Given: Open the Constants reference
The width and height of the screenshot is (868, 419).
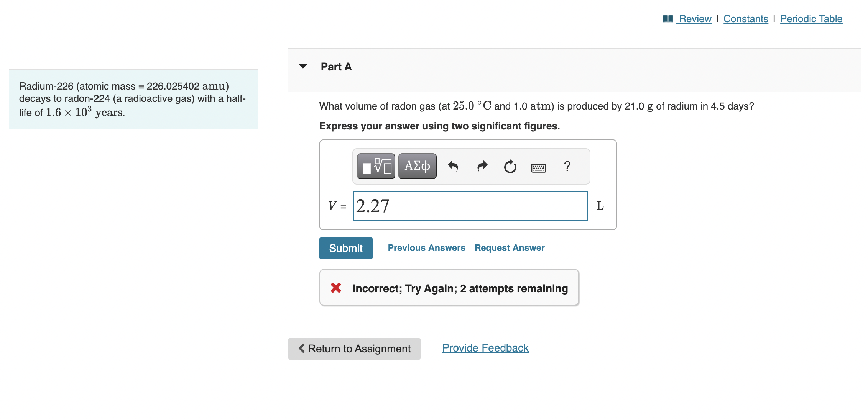Looking at the screenshot, I should point(745,18).
